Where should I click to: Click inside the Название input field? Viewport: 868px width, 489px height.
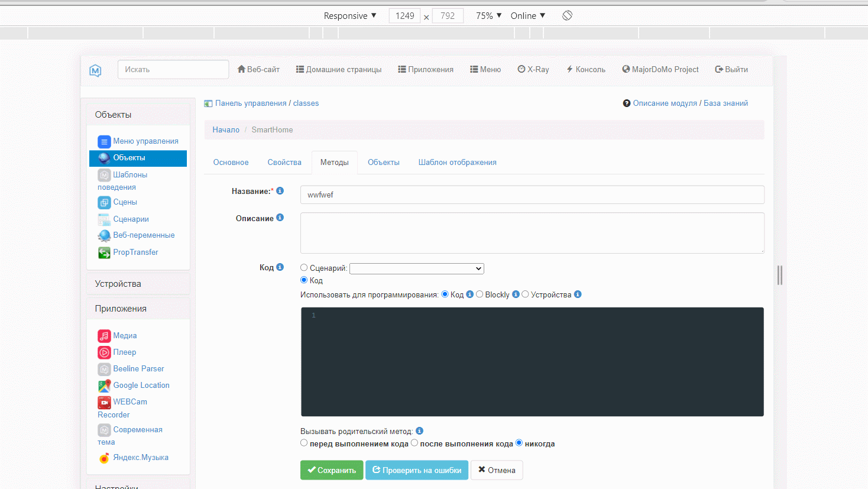click(532, 194)
